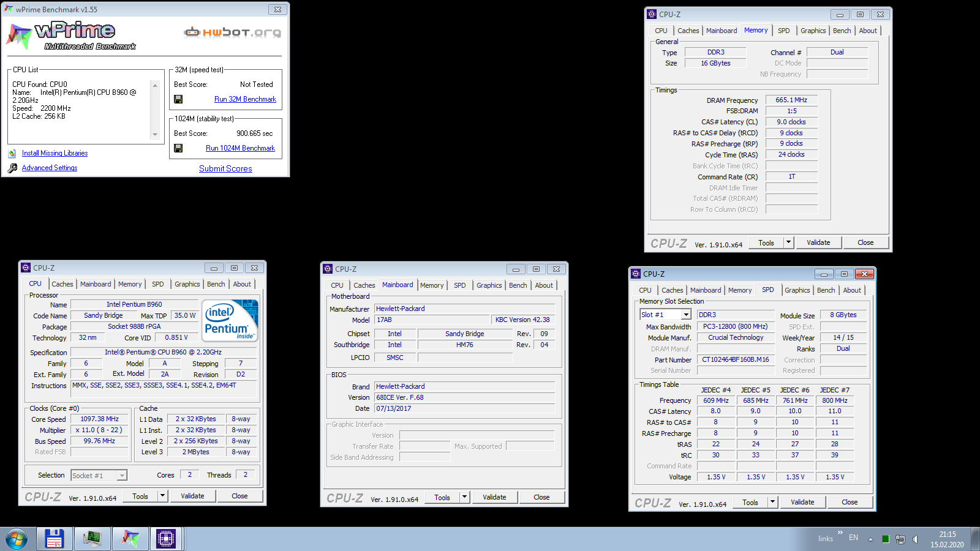This screenshot has width=980, height=551.
Task: Expand the links toolbar chevron on taskbar
Action: click(840, 533)
